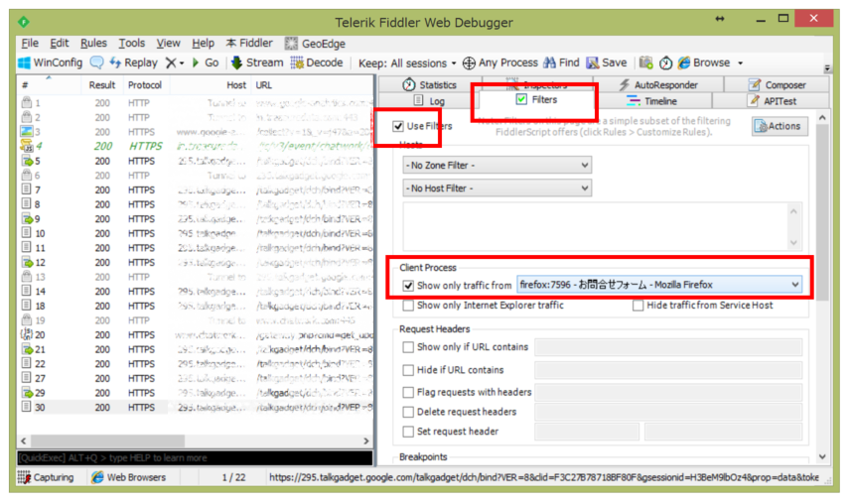Open the Remove sessions X dropdown

coord(175,63)
